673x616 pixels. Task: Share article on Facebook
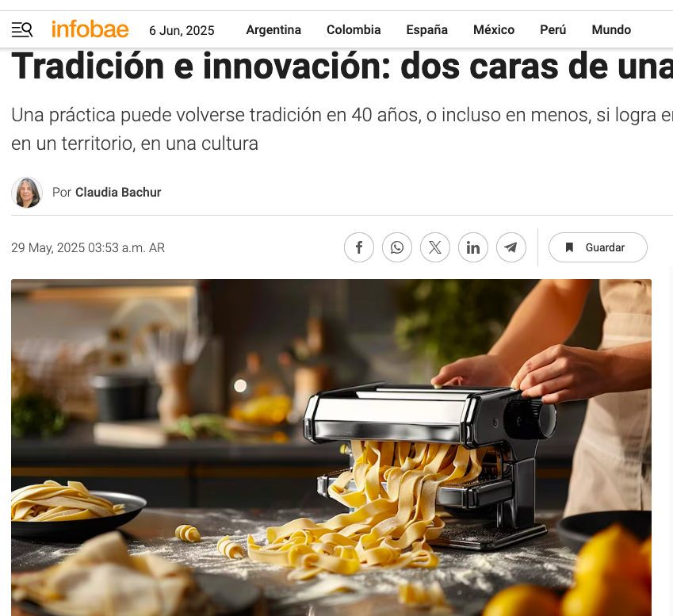coord(359,247)
